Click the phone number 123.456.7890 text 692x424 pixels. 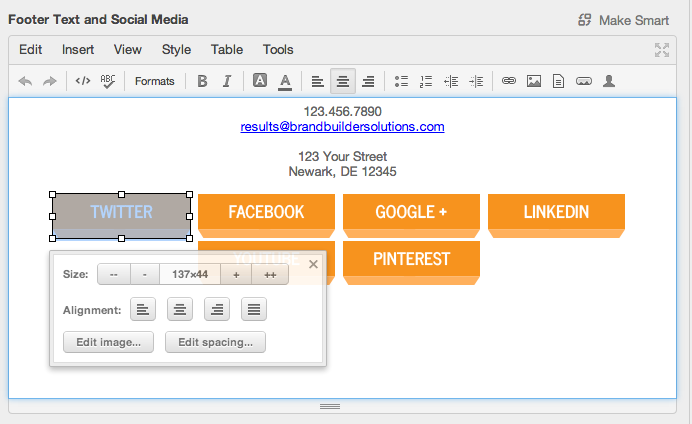click(342, 111)
